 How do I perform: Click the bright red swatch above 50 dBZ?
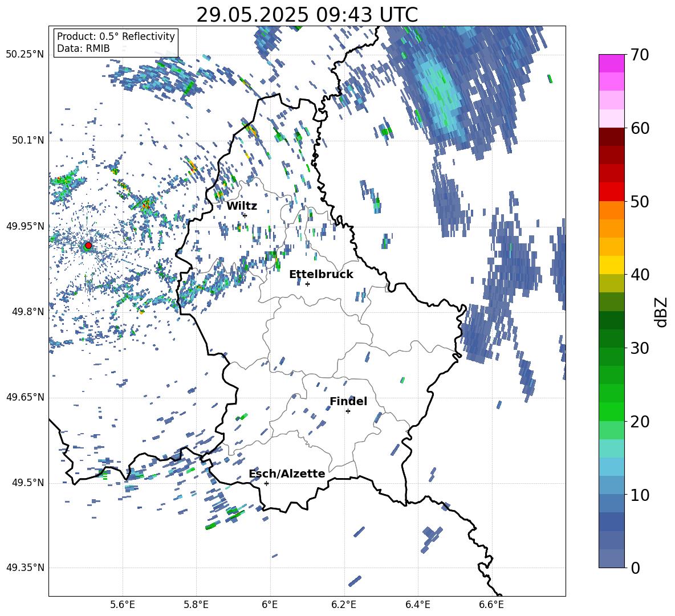tap(611, 192)
